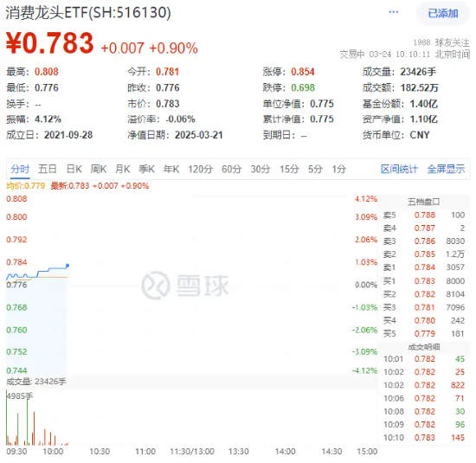Click the 均价:0.779 label
The height and width of the screenshot is (463, 476).
(x=25, y=186)
